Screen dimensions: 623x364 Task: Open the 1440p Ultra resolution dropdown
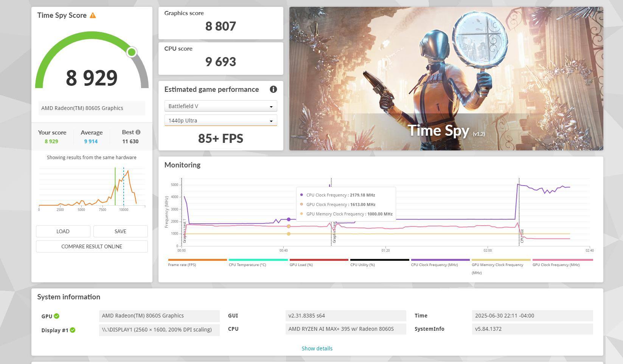(x=221, y=121)
